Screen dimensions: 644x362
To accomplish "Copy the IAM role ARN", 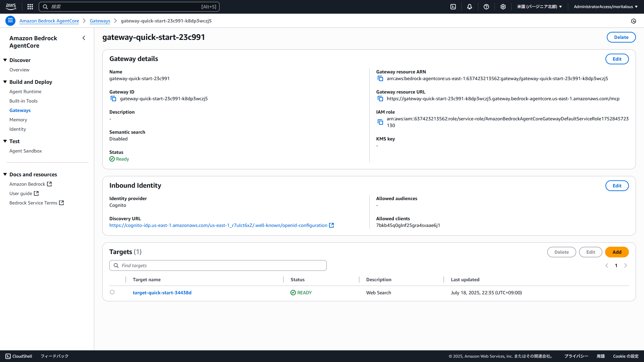I will pyautogui.click(x=380, y=122).
